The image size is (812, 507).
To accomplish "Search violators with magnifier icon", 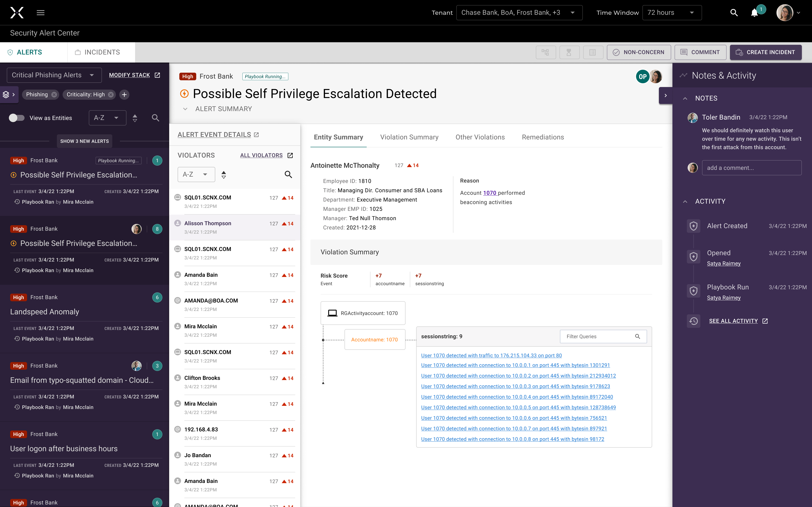I will coord(288,174).
